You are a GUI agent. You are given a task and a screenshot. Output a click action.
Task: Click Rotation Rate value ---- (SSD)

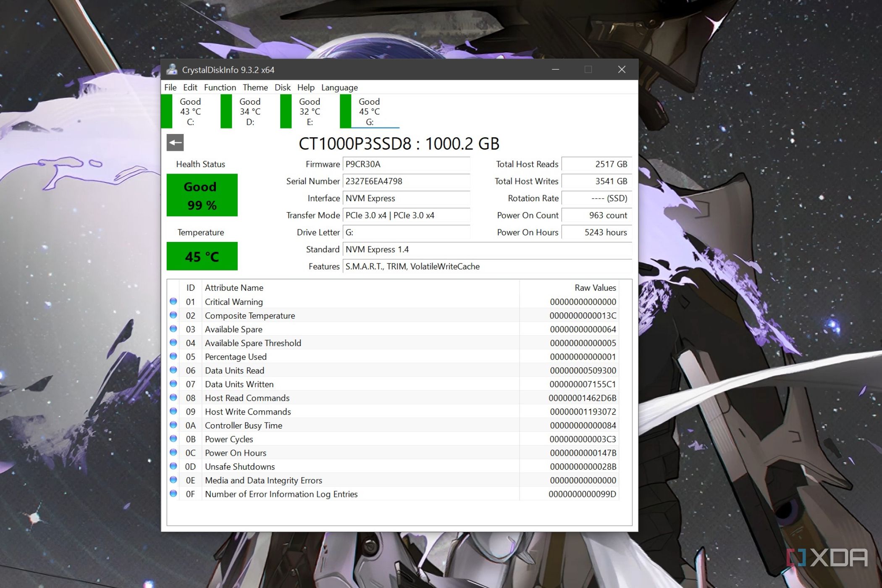pyautogui.click(x=596, y=198)
